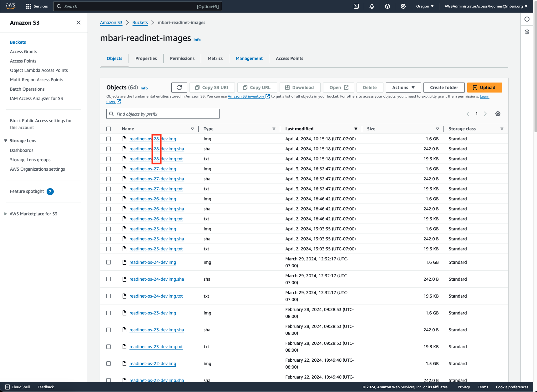
Task: Click the AWS logo home icon
Action: click(10, 6)
